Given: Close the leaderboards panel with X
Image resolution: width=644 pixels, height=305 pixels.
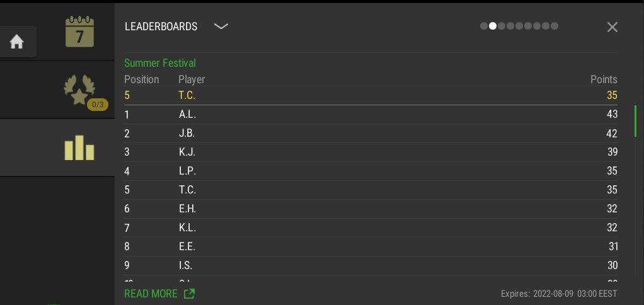Looking at the screenshot, I should 612,27.
